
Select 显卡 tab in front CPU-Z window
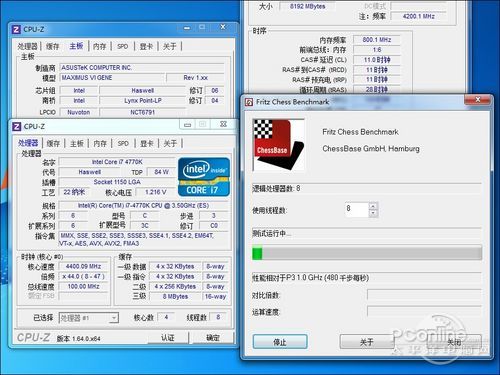147,144
